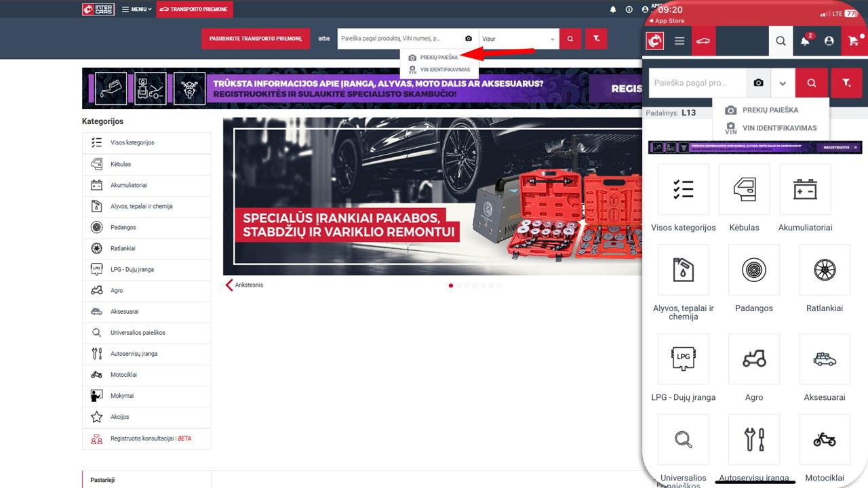
Task: Open Akumuliatoriai category in desktop sidebar
Action: coord(146,185)
